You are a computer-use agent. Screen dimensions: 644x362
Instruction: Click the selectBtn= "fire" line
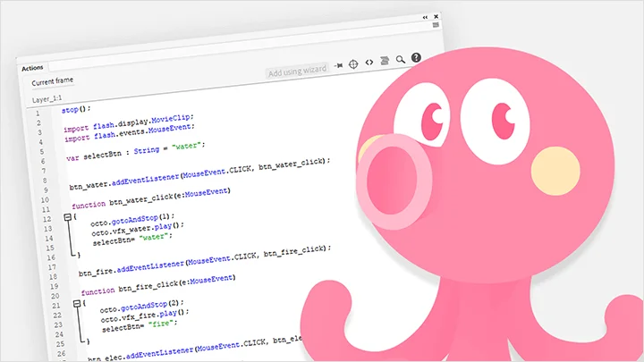(x=140, y=326)
